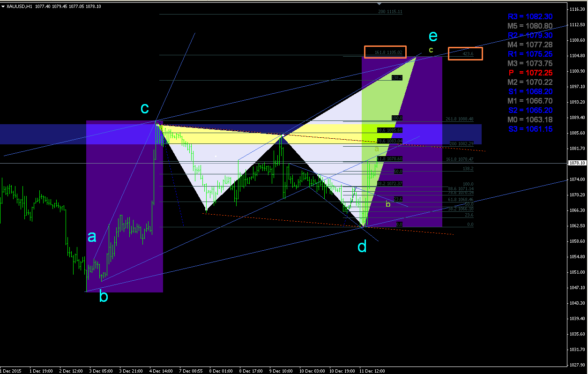Select the R2 = 1079.30 pivot label

(x=531, y=35)
